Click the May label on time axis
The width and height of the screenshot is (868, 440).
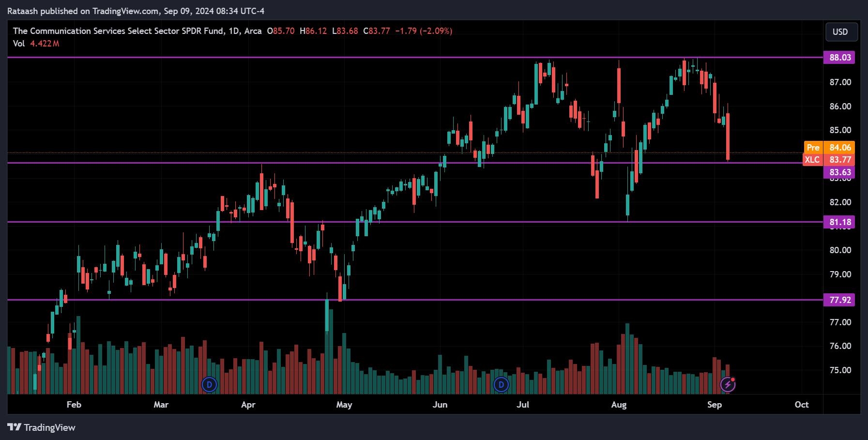pos(344,405)
